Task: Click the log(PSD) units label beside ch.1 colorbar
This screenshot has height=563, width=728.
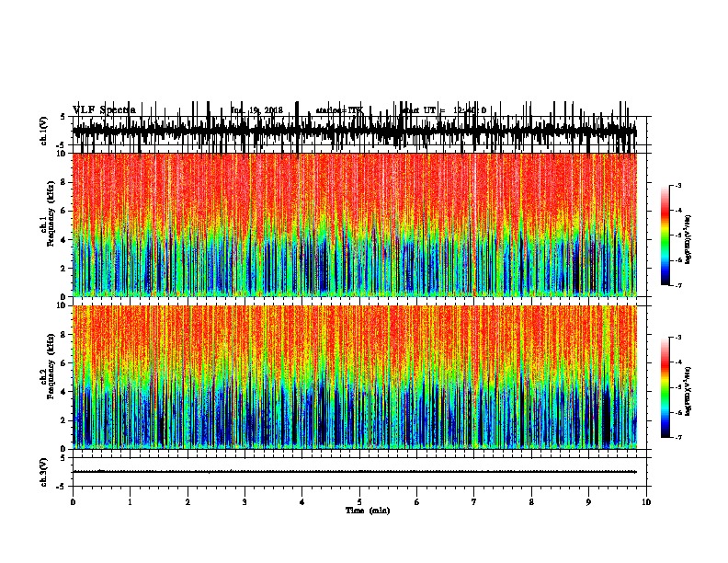Action: pyautogui.click(x=688, y=239)
